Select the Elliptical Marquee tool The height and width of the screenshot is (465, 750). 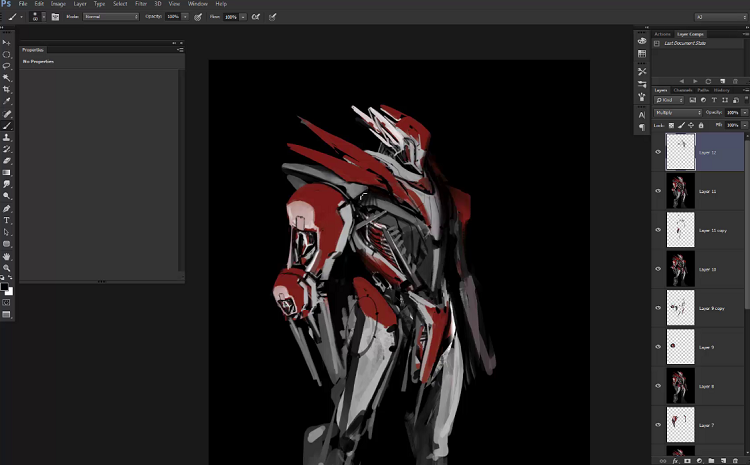click(x=6, y=55)
